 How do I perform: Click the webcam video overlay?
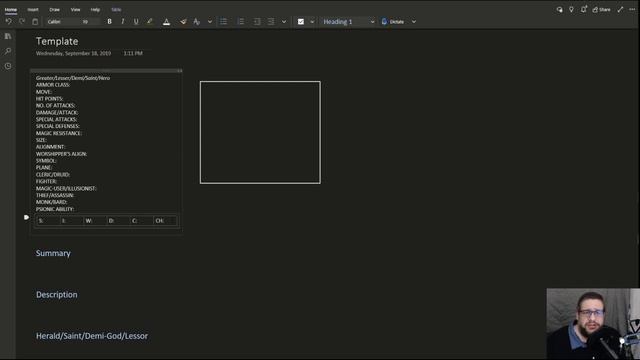[x=593, y=324]
